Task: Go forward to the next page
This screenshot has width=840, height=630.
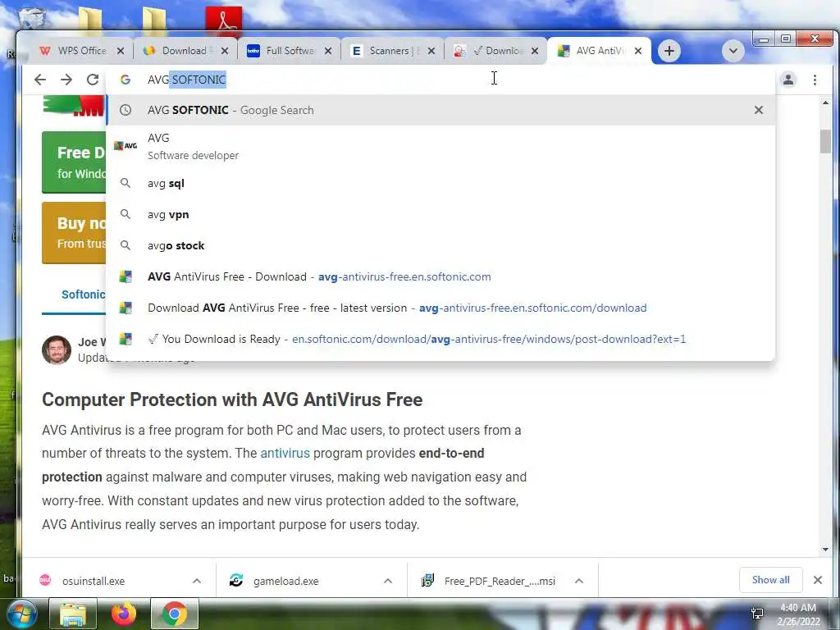Action: point(66,80)
